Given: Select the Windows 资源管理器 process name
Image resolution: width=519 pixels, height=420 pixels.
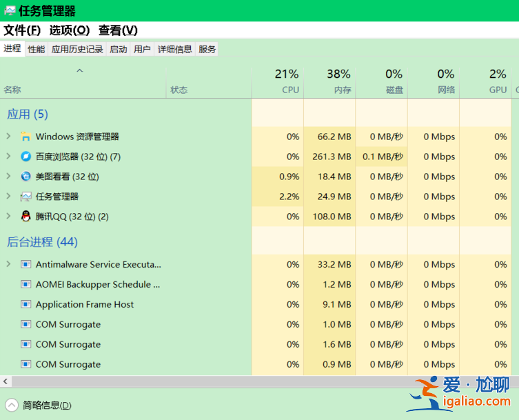Looking at the screenshot, I should [x=77, y=137].
